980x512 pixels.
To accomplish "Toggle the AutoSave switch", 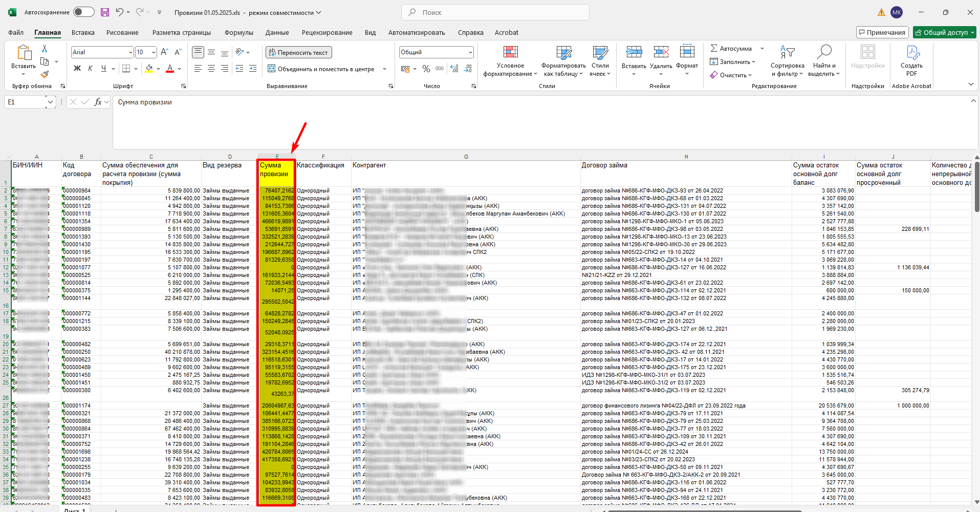I will 84,12.
